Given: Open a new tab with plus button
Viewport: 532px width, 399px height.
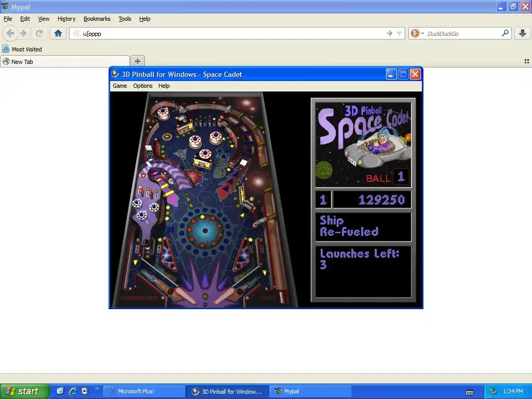Looking at the screenshot, I should [137, 61].
